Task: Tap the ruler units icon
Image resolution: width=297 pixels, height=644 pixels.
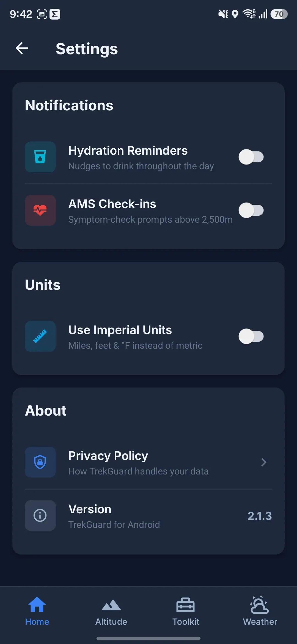Action: [x=40, y=336]
